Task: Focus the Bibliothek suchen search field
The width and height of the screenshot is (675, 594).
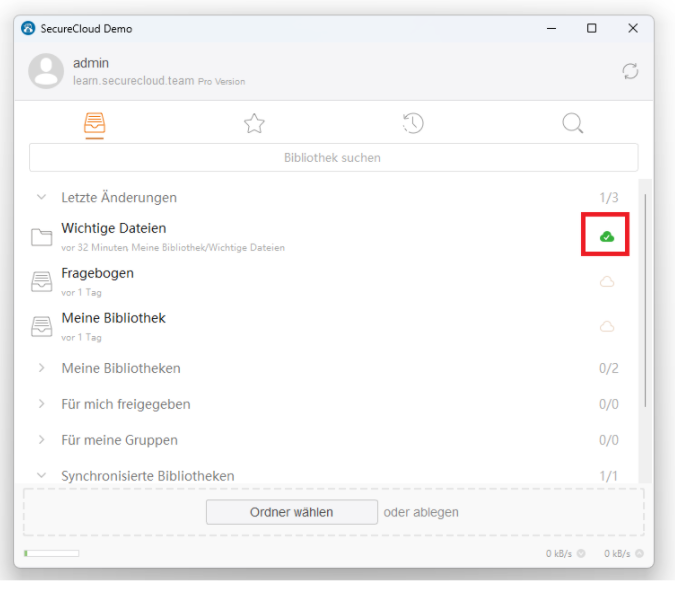Action: 334,158
